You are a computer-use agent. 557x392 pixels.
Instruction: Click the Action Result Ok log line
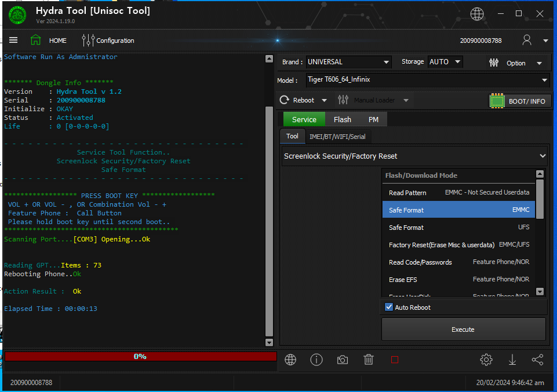(43, 291)
